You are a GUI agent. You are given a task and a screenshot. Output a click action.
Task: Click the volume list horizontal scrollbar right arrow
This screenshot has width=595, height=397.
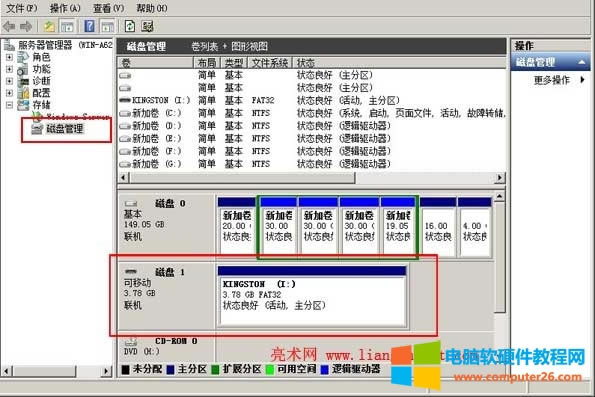click(500, 178)
